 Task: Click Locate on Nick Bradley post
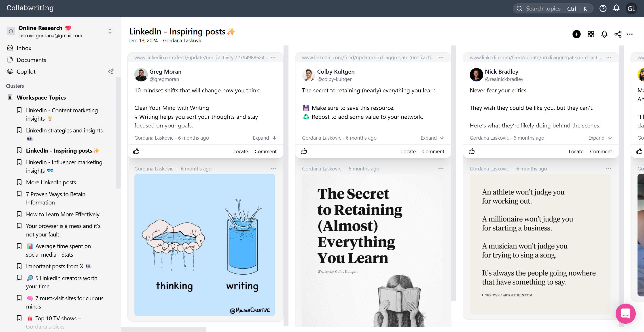tap(576, 151)
